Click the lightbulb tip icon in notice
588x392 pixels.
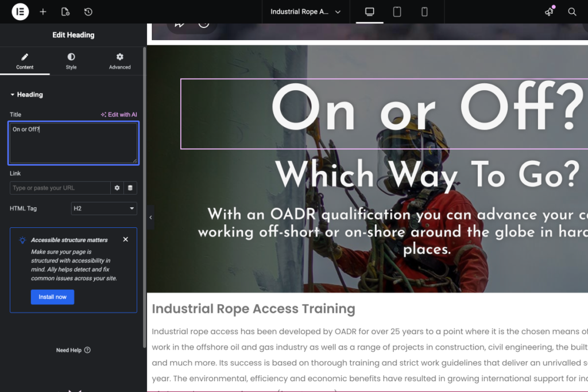(22, 240)
